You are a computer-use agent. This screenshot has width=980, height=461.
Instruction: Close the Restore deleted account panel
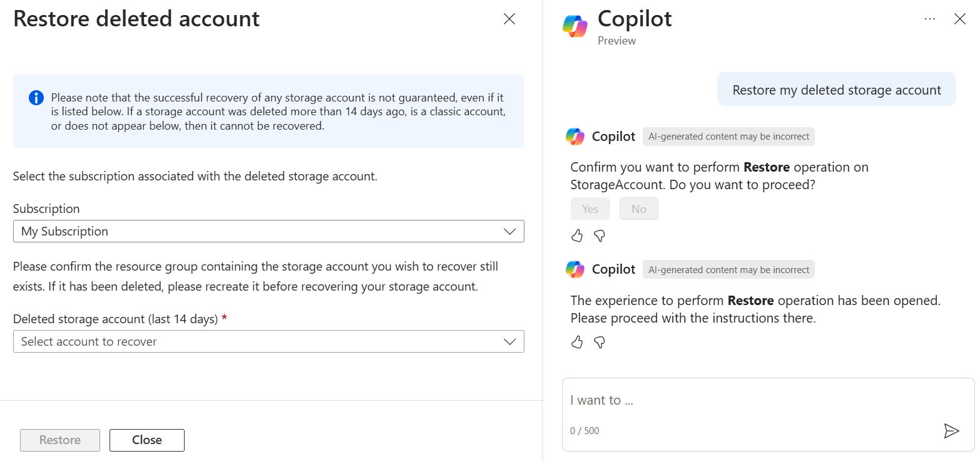tap(509, 19)
